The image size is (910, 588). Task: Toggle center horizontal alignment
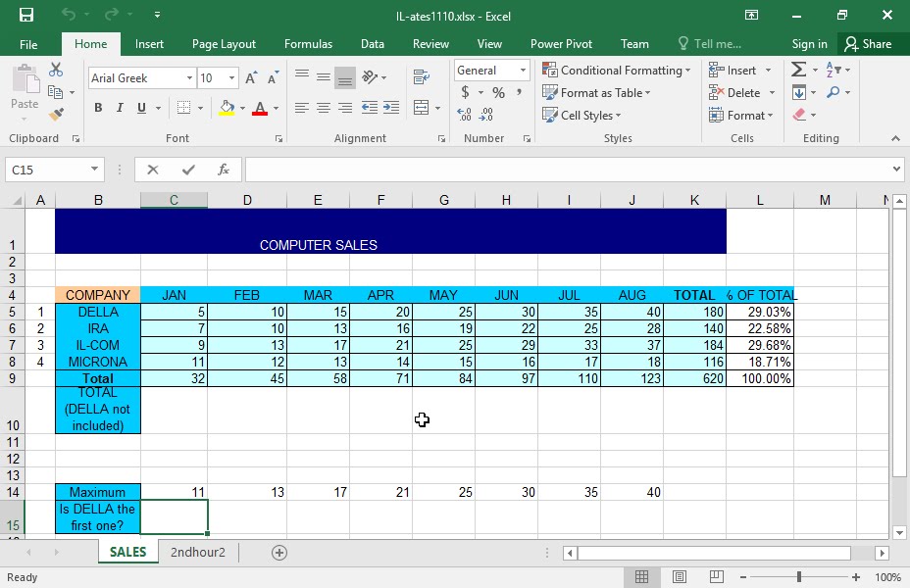[324, 107]
